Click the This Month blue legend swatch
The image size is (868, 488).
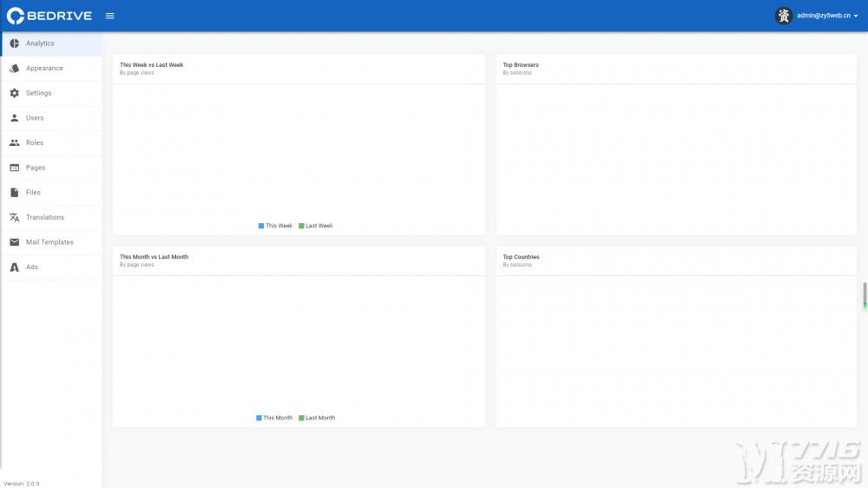click(x=259, y=418)
